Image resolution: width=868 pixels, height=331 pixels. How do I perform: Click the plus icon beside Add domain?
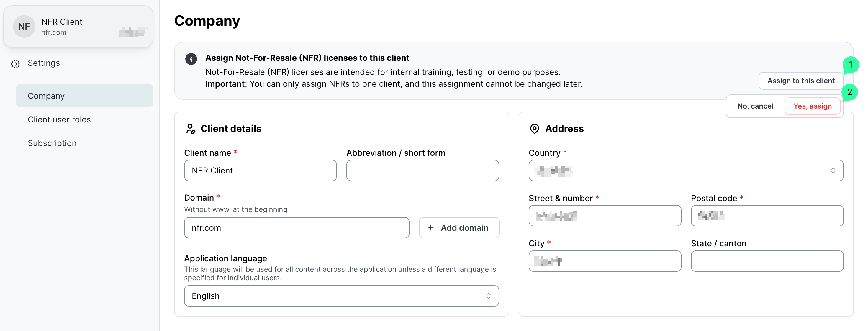pos(430,228)
